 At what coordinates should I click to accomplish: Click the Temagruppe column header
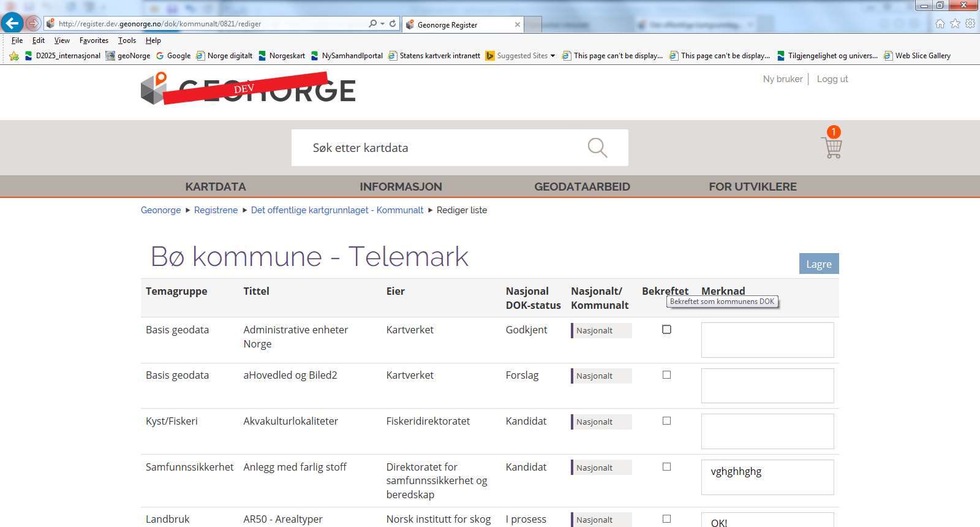pyautogui.click(x=176, y=291)
